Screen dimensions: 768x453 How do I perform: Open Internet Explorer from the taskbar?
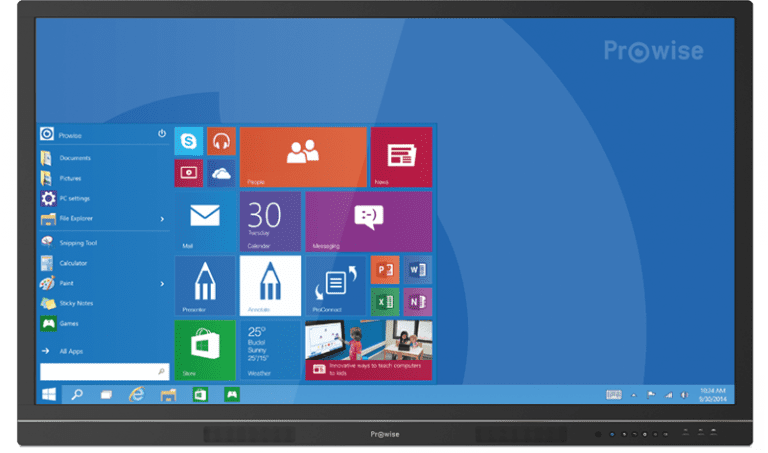[137, 395]
